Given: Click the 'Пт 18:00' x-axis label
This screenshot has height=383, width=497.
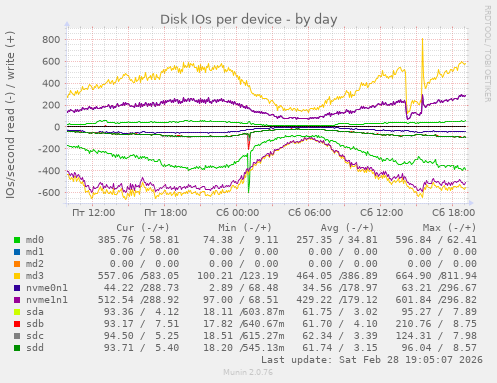Looking at the screenshot, I should (165, 213).
